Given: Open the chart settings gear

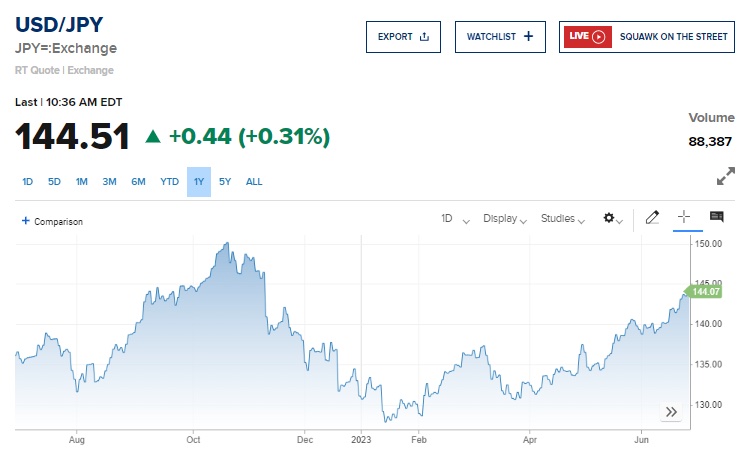Looking at the screenshot, I should (613, 218).
